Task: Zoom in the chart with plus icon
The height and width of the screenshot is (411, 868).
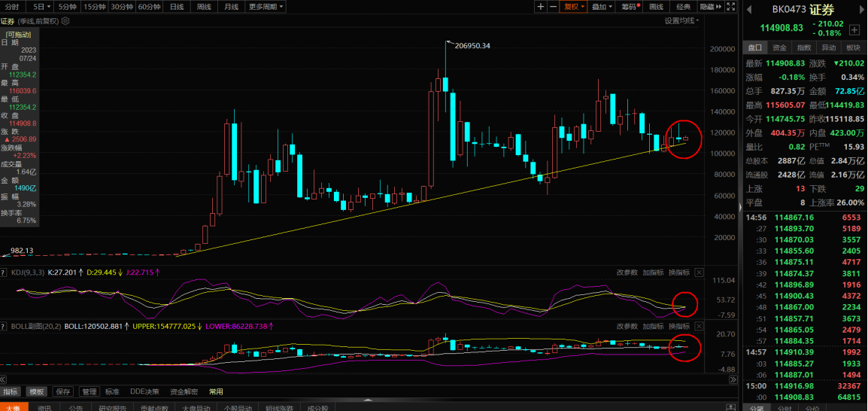Action: tap(541, 7)
